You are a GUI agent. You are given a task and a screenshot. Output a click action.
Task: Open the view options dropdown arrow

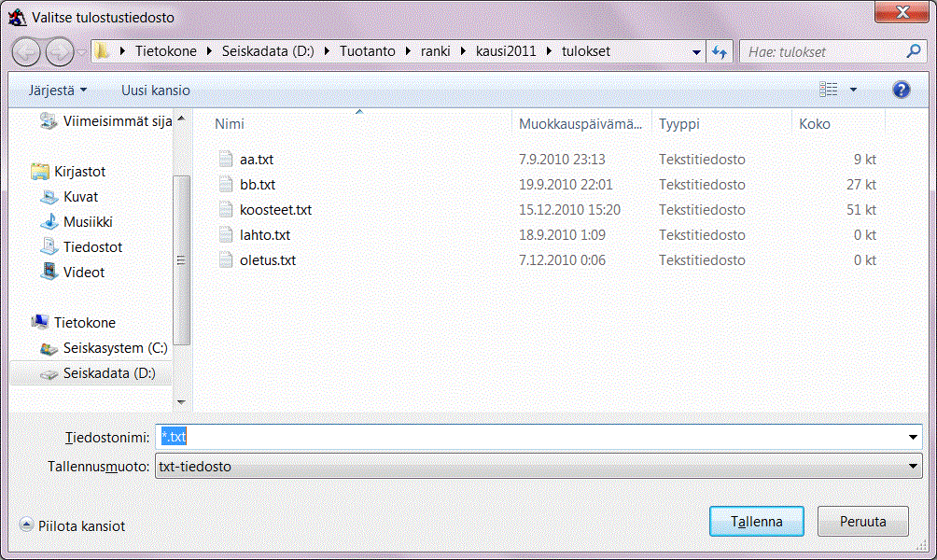click(x=853, y=91)
